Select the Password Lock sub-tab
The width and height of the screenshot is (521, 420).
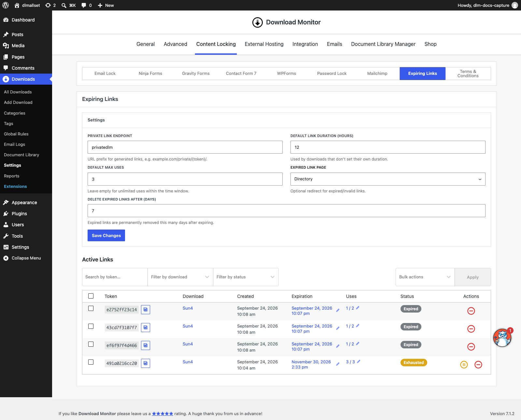pyautogui.click(x=332, y=74)
